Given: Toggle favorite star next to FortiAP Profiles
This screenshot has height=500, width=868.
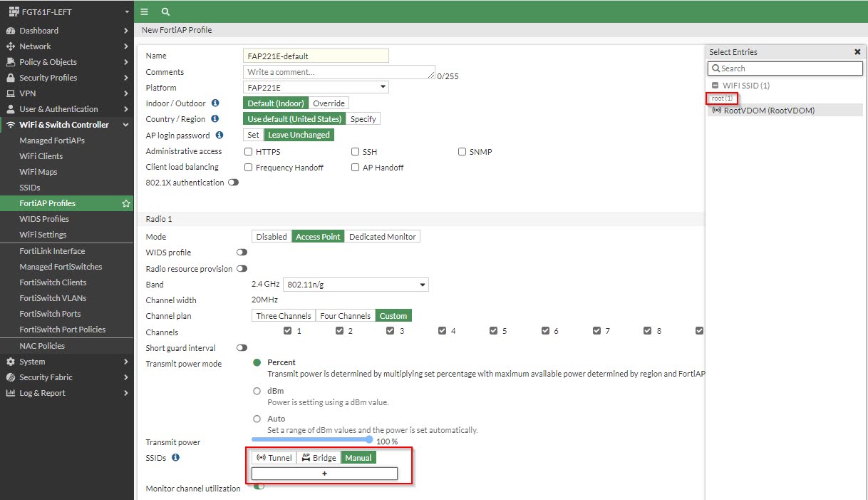Looking at the screenshot, I should point(126,203).
